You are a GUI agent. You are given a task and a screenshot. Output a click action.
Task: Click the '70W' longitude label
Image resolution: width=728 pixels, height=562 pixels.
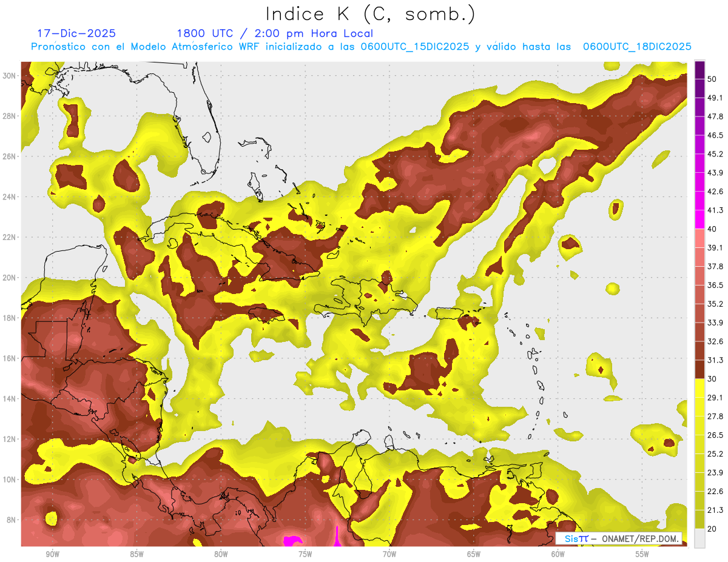(x=389, y=554)
